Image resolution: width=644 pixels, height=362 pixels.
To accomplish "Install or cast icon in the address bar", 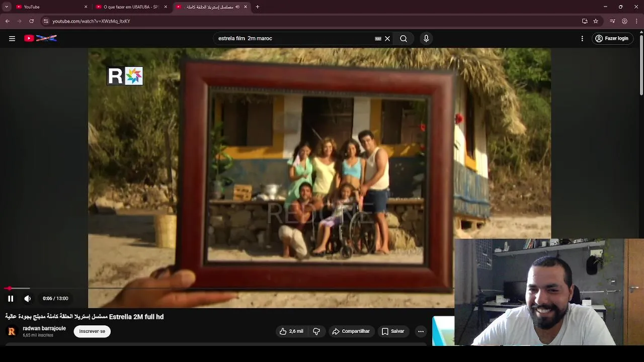I will click(x=585, y=21).
